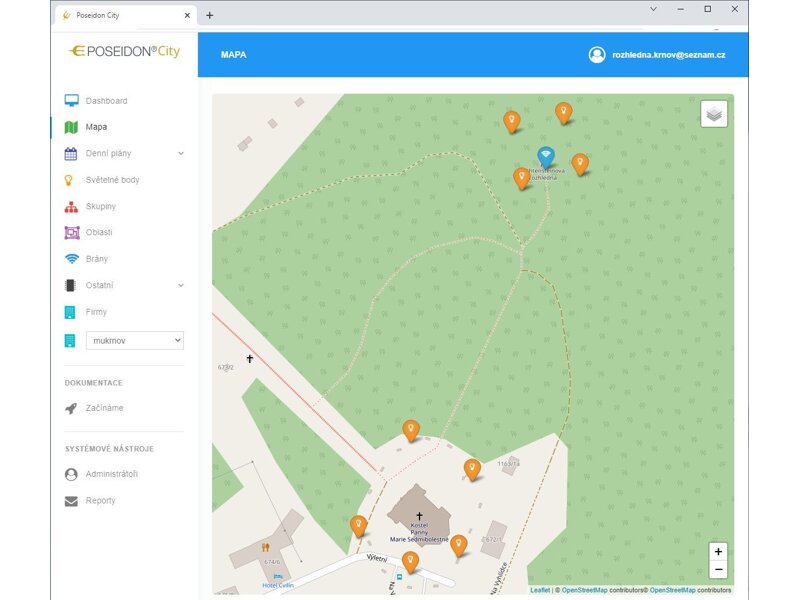This screenshot has height=600, width=800.
Task: Open Brány wifi icon
Action: point(71,259)
